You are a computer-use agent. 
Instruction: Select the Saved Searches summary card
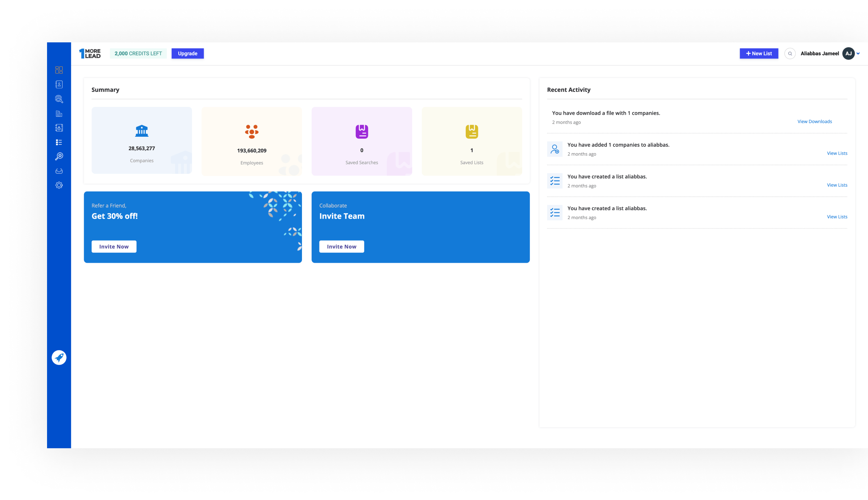click(x=362, y=141)
